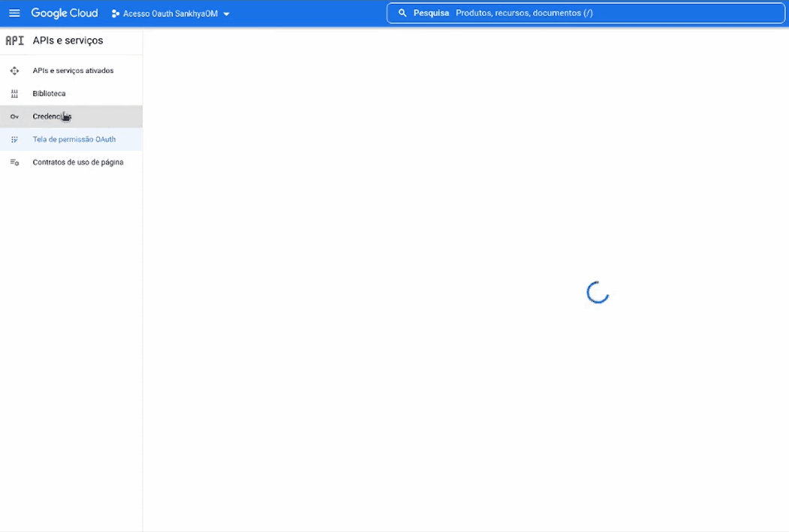
Task: Open Contratos de uso de página
Action: [x=71, y=162]
